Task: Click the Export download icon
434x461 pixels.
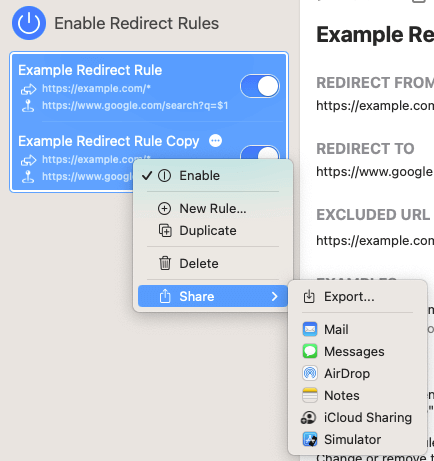Action: point(309,296)
